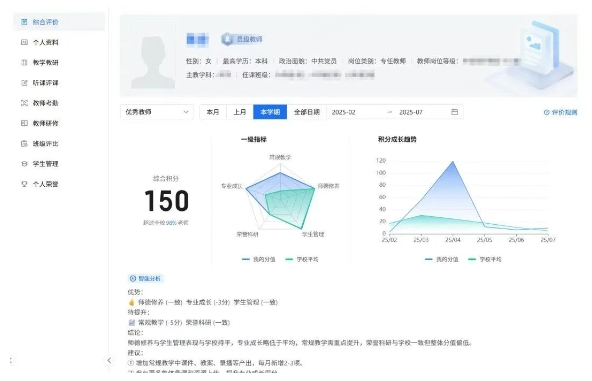The image size is (592, 381).
Task: Open the 优秀教师 dropdown
Action: [x=157, y=112]
